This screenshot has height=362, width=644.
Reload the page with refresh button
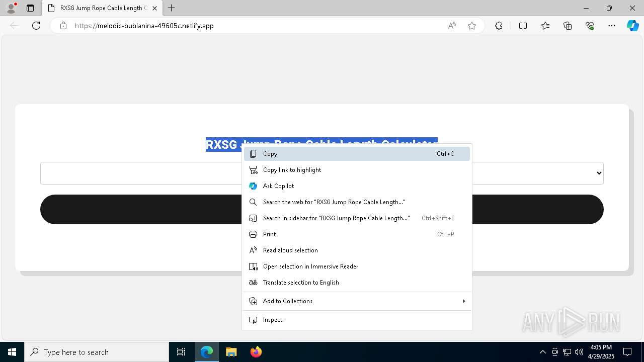coord(36,26)
